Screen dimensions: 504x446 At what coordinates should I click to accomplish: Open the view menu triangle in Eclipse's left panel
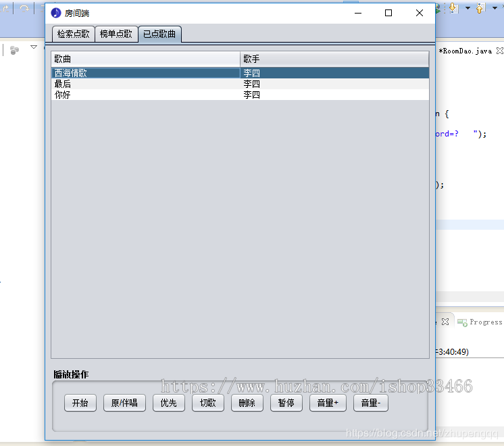pos(34,47)
